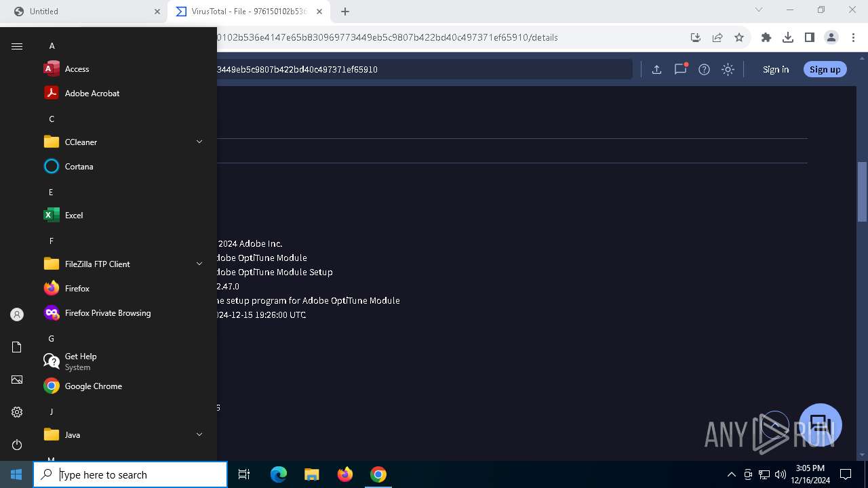The height and width of the screenshot is (488, 868).
Task: Open Task View on the taskbar
Action: tap(244, 474)
